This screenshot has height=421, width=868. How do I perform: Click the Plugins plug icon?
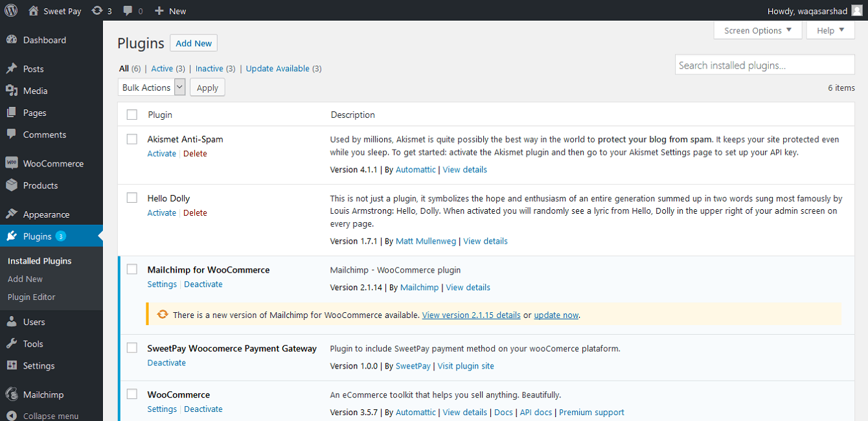12,236
